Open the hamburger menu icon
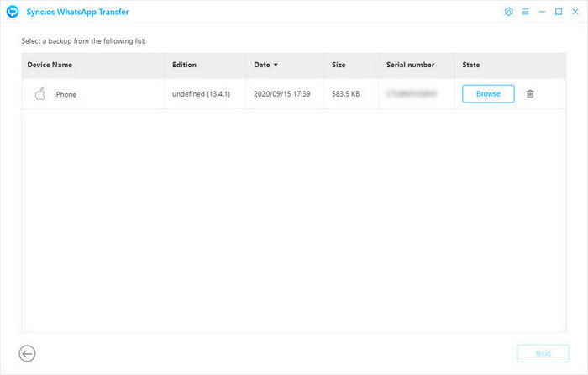Screen dimensions: 588x375 point(525,12)
